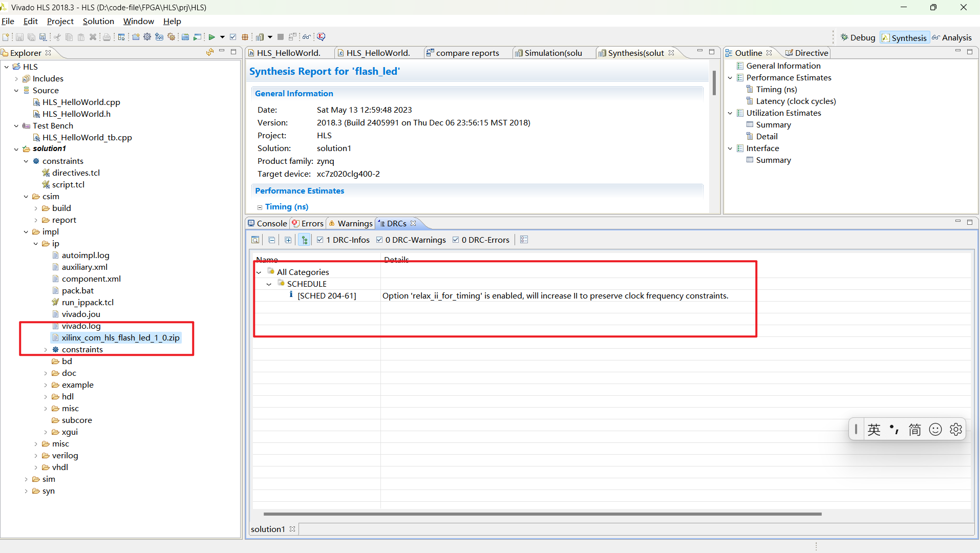Image resolution: width=980 pixels, height=553 pixels.
Task: Toggle the 0 DRC-Errors checkbox
Action: [x=456, y=240]
